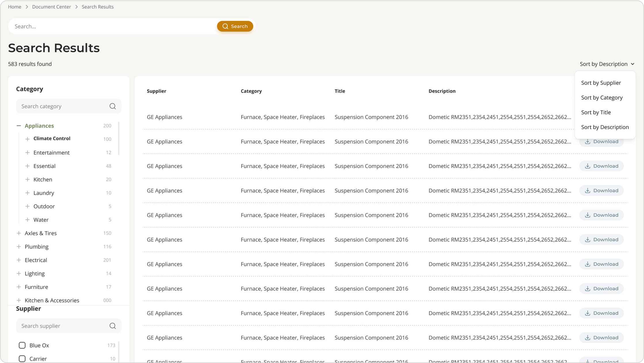Screen dimensions: 644x363
Task: Click the Description column header
Action: (442, 91)
